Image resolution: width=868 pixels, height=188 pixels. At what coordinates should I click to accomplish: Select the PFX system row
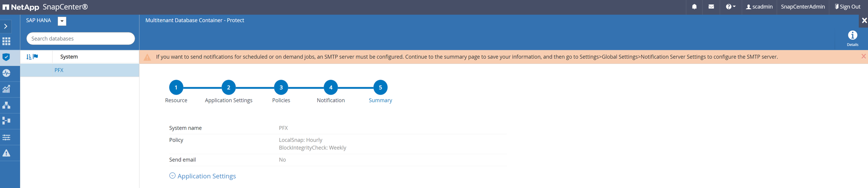pyautogui.click(x=59, y=70)
